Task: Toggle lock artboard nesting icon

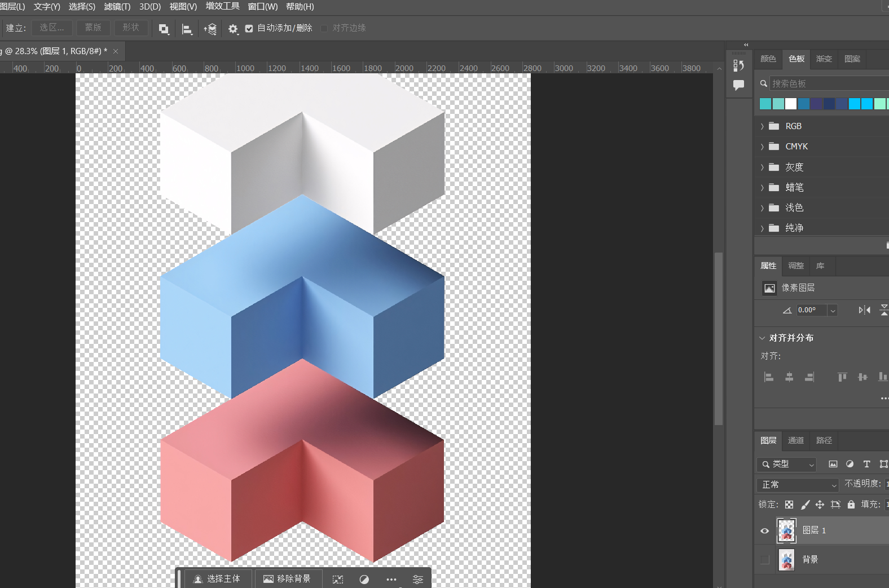Action: (835, 505)
